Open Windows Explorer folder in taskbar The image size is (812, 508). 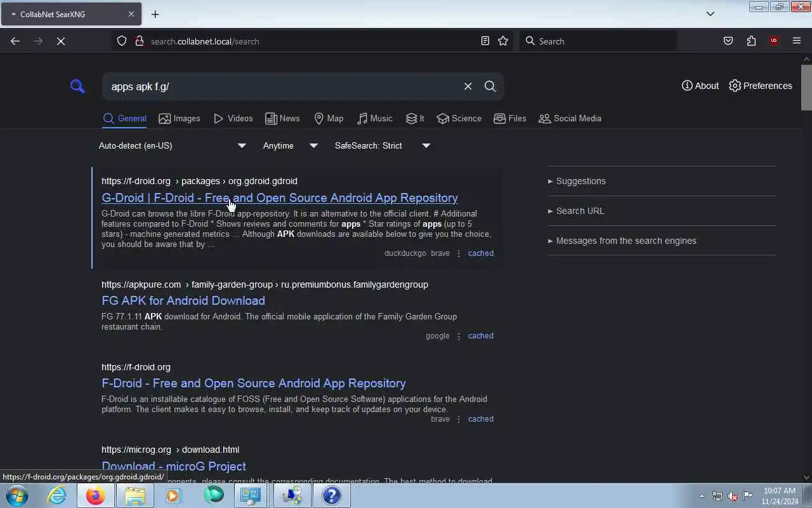(x=134, y=495)
